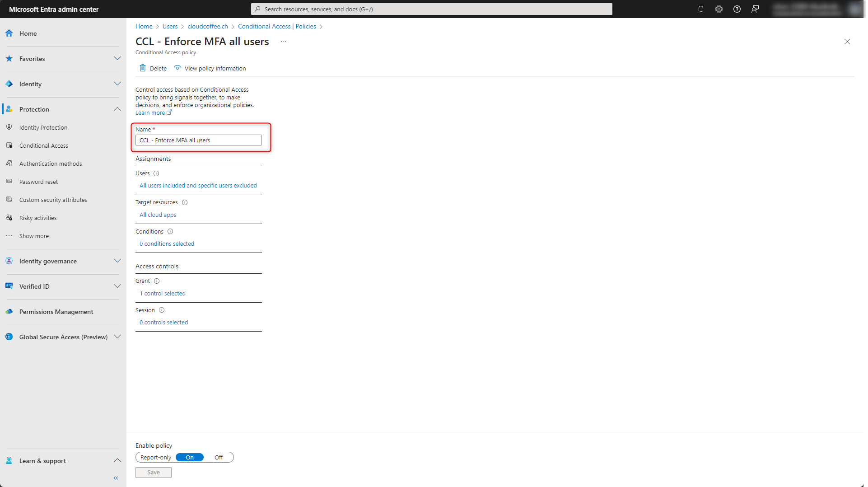Expand the Identity section
This screenshot has height=487, width=868.
117,84
